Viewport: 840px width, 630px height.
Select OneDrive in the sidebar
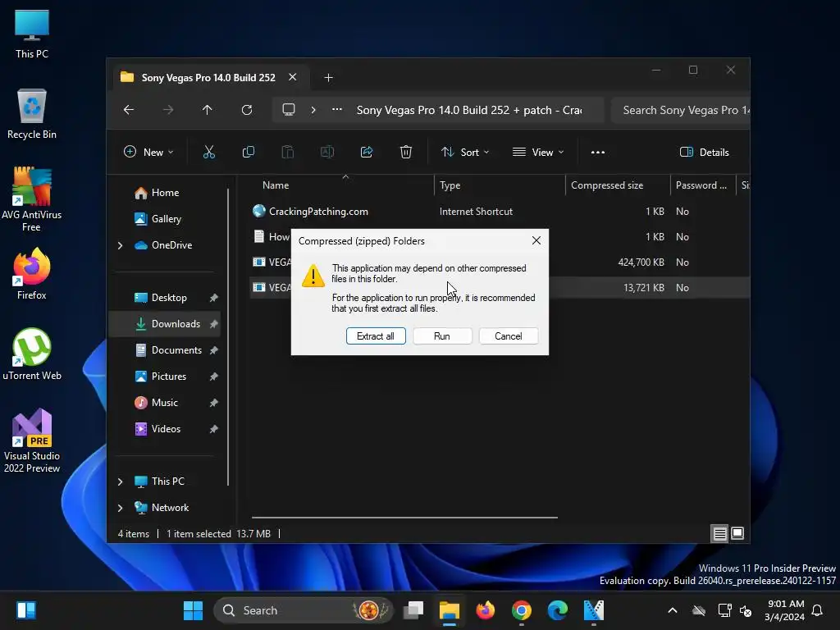coord(171,244)
